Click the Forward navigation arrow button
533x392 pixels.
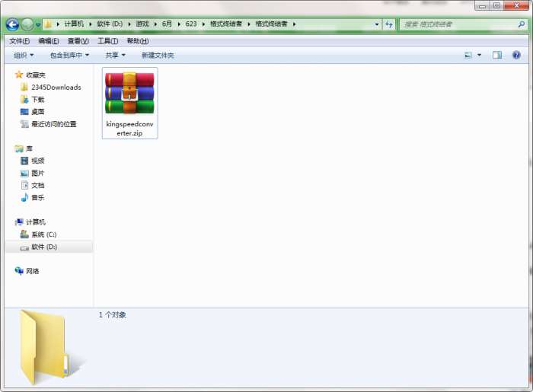click(x=27, y=24)
